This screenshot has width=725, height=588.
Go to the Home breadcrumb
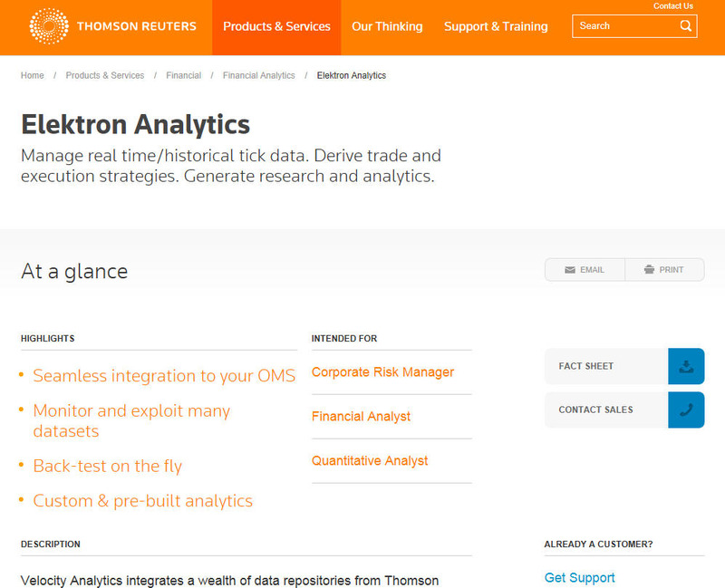[33, 76]
